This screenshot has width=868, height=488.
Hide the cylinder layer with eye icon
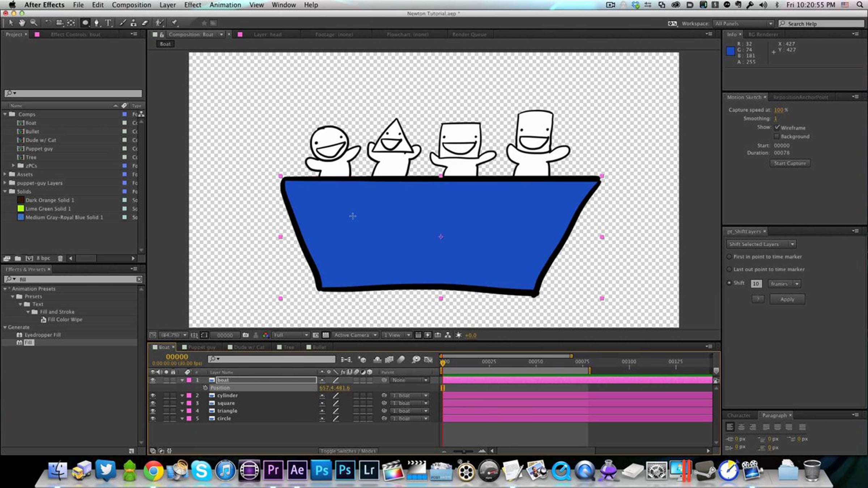(x=153, y=395)
